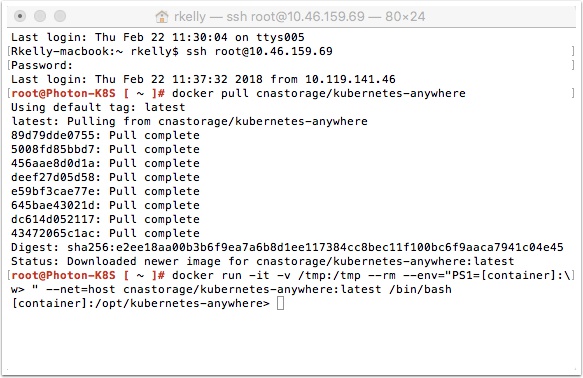583x378 pixels.
Task: Click the docker pull cnastorage/kubernetes-anywhere command text
Action: click(319, 93)
